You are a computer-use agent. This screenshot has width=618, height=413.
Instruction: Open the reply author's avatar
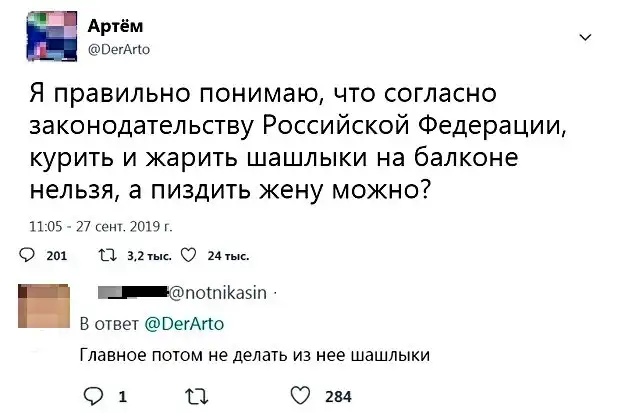coord(44,305)
